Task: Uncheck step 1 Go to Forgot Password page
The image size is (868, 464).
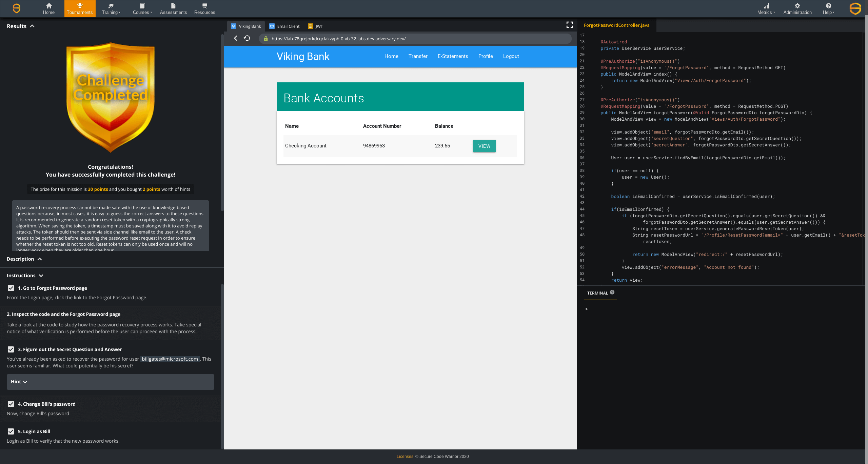Action: coord(11,288)
